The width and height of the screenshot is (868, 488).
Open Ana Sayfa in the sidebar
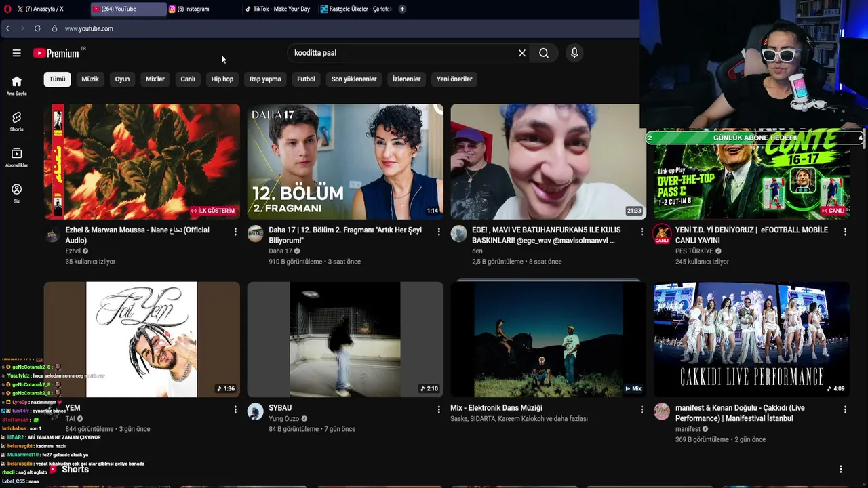[x=16, y=85]
